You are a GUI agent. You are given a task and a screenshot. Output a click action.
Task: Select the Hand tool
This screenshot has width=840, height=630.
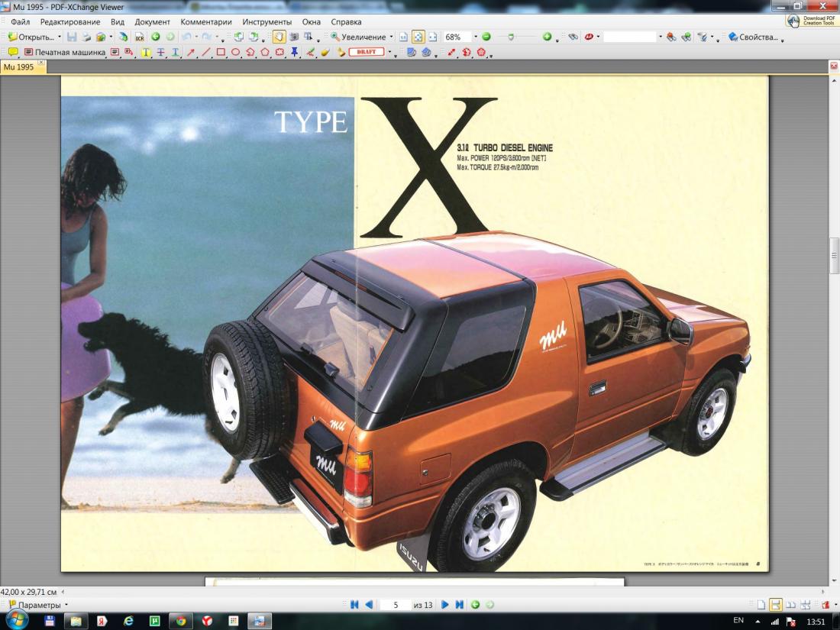click(x=279, y=37)
